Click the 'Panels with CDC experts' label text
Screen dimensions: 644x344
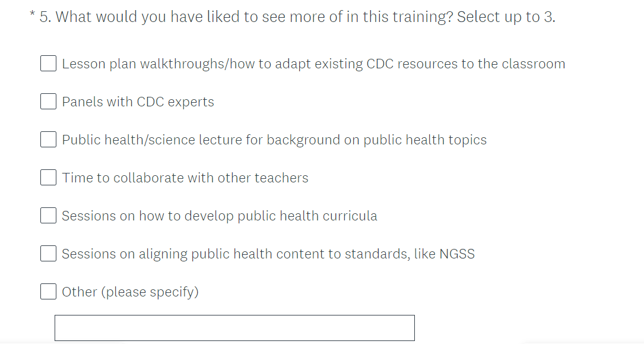(x=138, y=102)
